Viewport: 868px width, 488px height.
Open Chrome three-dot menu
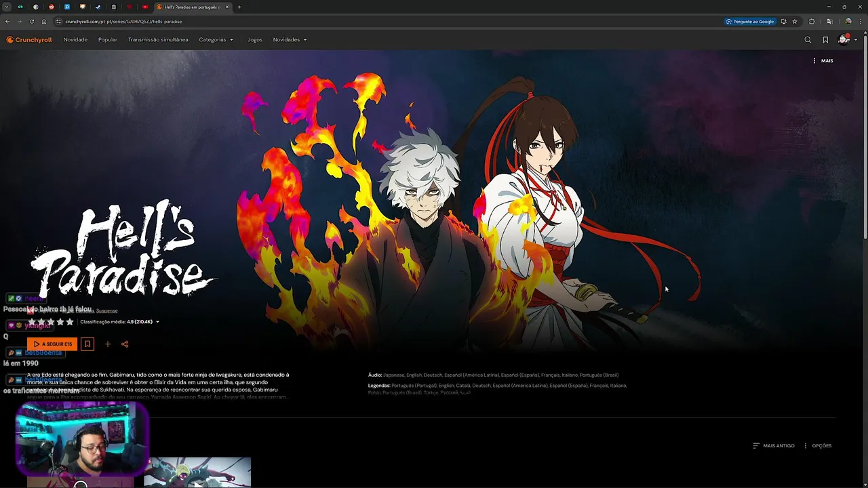861,22
